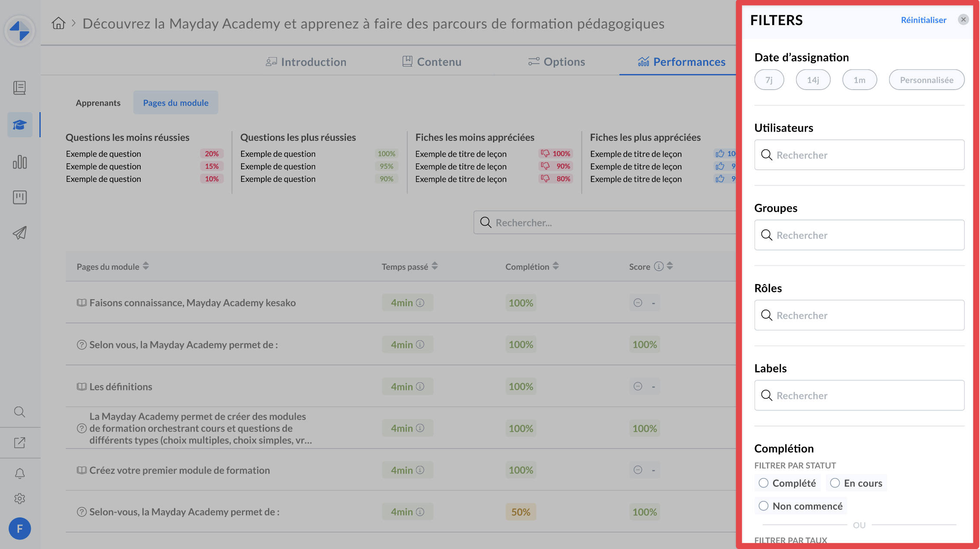Image resolution: width=980 pixels, height=549 pixels.
Task: Switch to the Apprenants sub-tab
Action: (98, 103)
